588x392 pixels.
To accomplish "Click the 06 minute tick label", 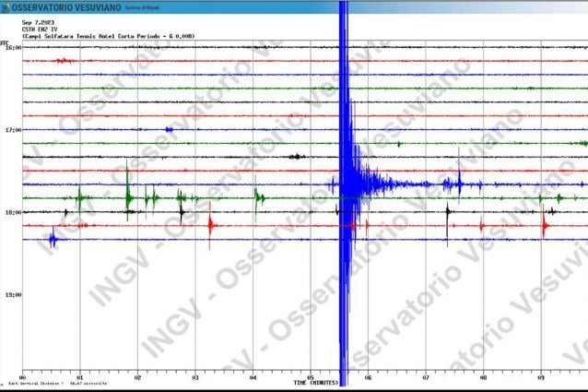I will 368,378.
